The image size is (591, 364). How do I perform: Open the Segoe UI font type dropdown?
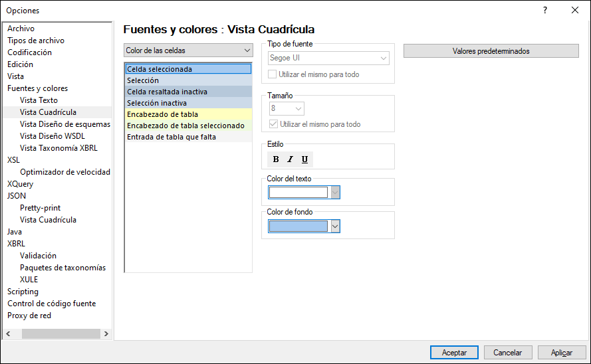[x=328, y=58]
